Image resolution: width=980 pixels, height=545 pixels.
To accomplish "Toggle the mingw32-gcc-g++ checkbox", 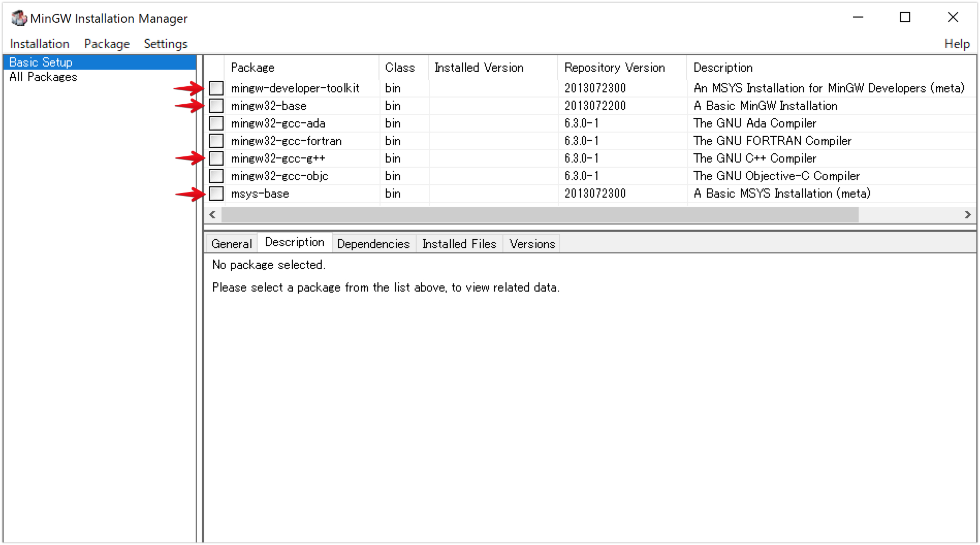I will (216, 158).
